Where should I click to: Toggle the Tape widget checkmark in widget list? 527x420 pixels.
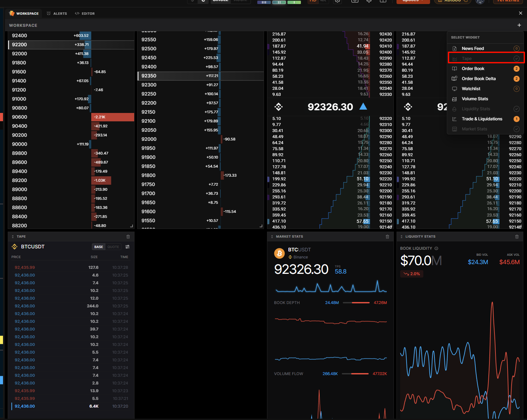tap(517, 59)
